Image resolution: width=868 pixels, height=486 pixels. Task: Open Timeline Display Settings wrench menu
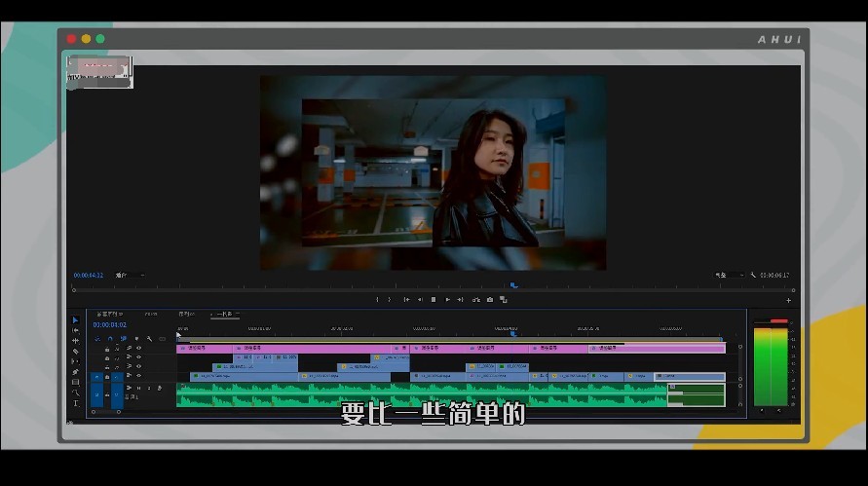coord(149,339)
